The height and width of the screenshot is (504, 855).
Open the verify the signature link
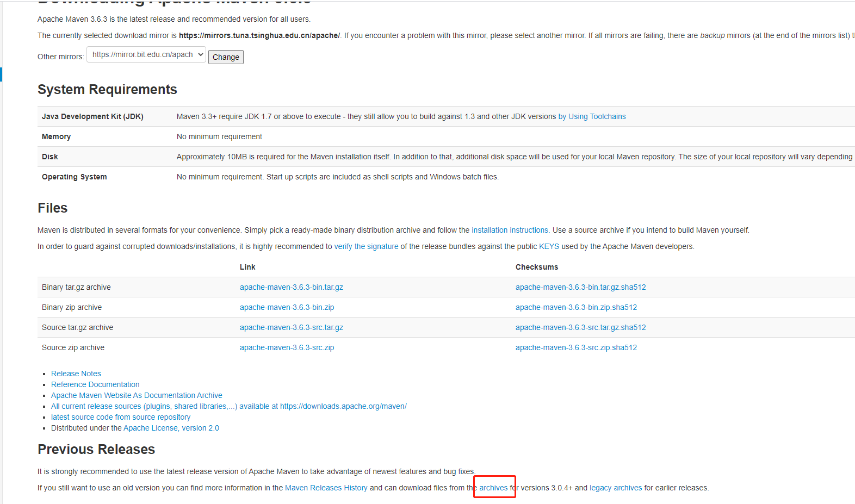pos(366,246)
